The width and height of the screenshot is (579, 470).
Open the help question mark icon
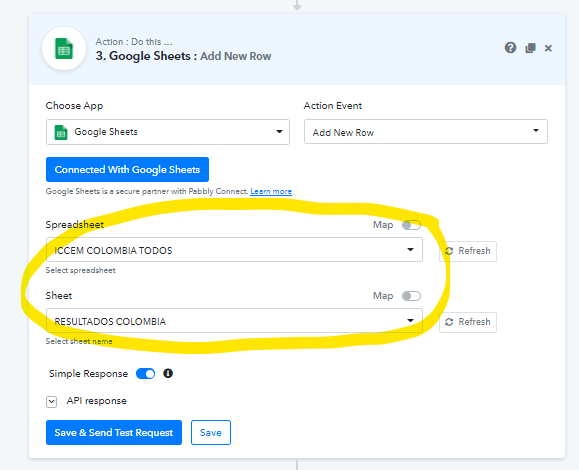click(510, 48)
